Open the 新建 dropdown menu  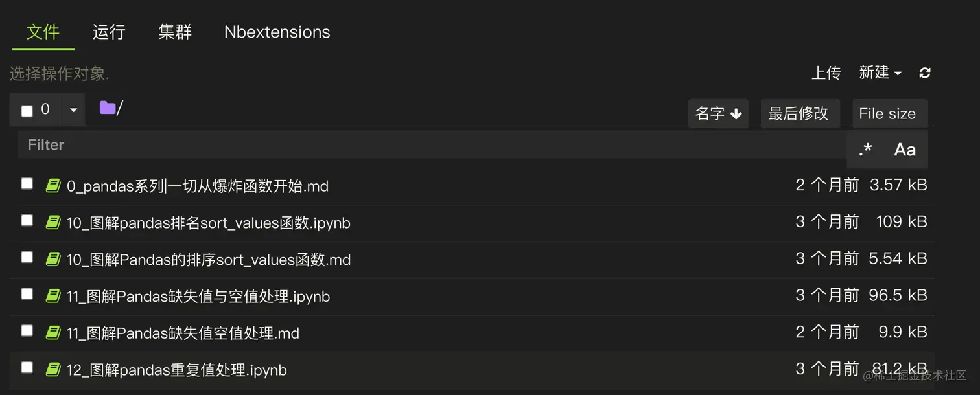(880, 73)
